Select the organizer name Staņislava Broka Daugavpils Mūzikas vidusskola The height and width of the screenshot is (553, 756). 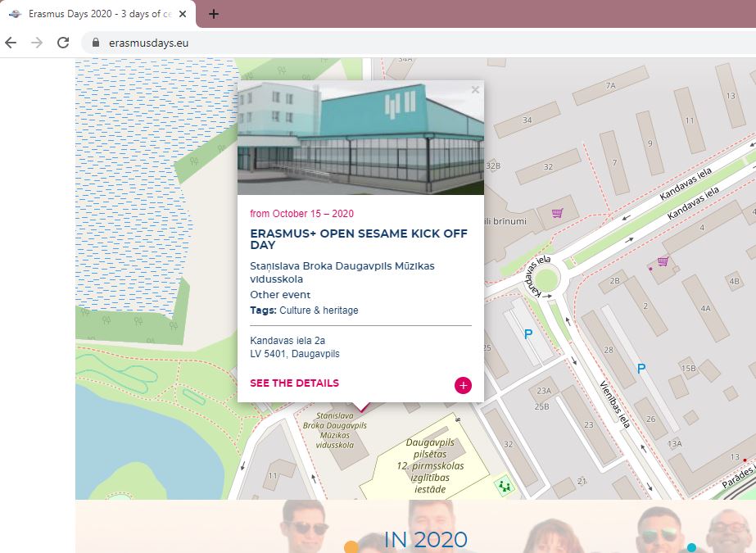pyautogui.click(x=342, y=272)
